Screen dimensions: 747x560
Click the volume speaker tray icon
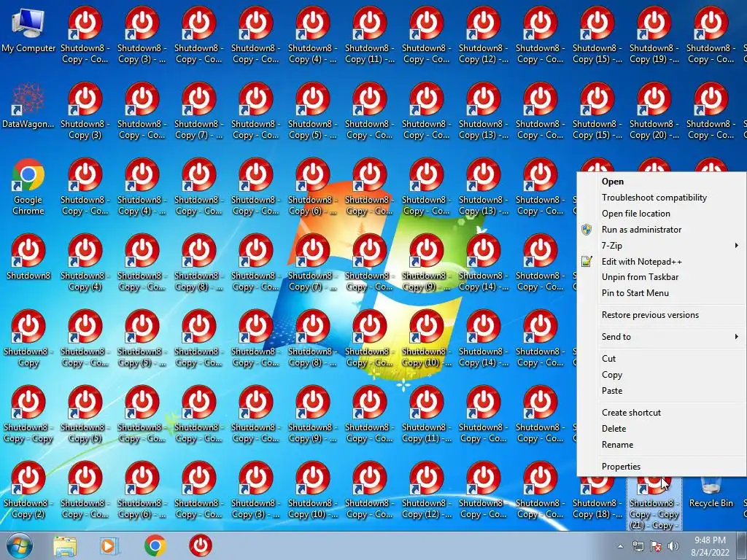673,546
